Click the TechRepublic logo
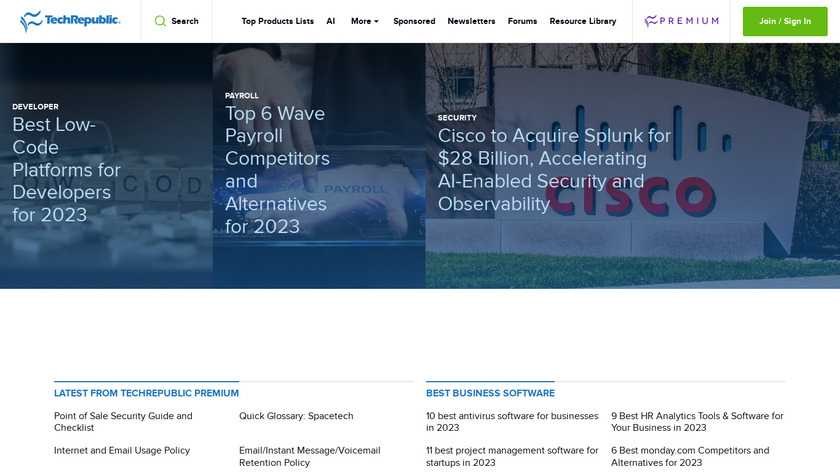The image size is (840, 472). coord(70,21)
